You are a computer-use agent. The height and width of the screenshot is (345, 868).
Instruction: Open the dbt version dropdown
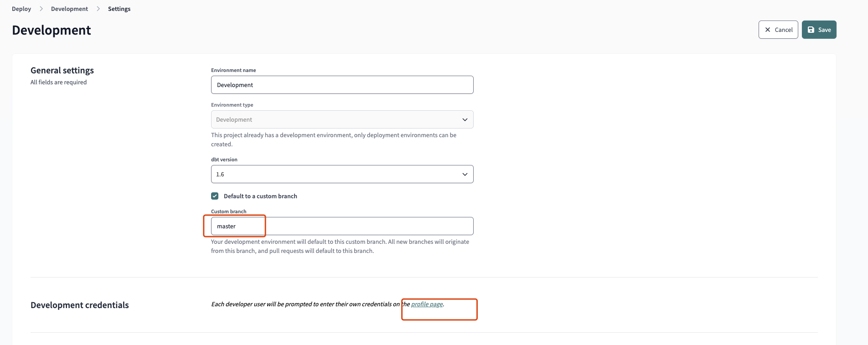[342, 174]
